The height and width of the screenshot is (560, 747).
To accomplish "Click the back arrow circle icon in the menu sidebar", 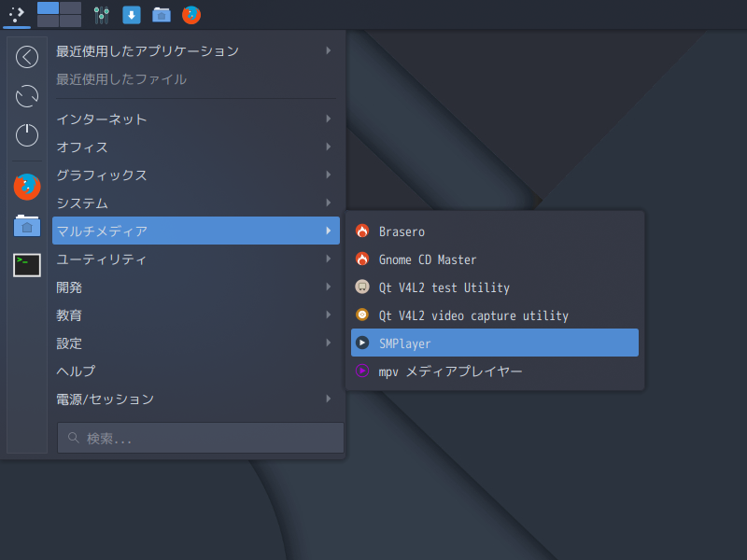I will pos(27,57).
